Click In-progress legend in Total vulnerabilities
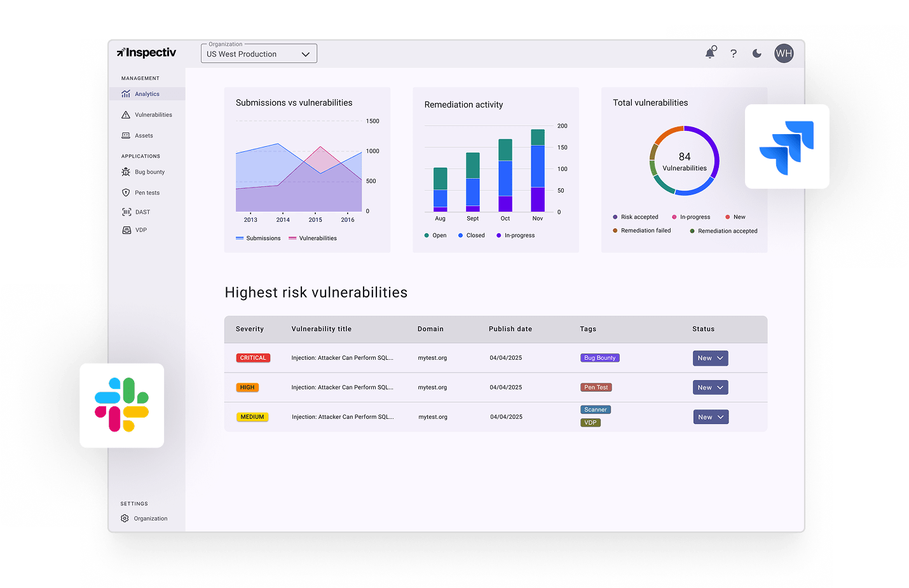This screenshot has width=909, height=588. pyautogui.click(x=691, y=217)
